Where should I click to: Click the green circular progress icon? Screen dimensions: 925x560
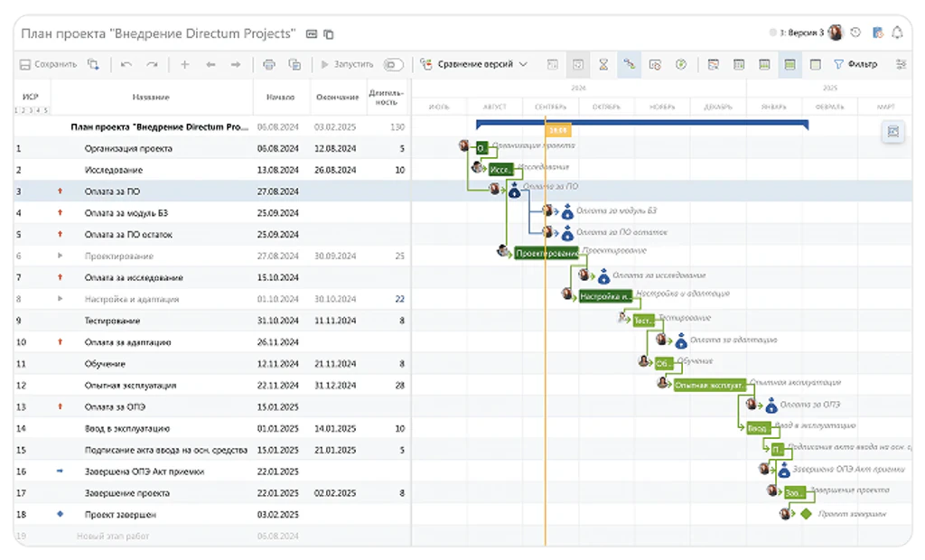pos(681,64)
